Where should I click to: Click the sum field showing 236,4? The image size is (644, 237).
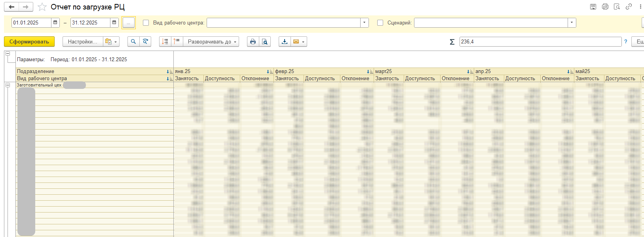pyautogui.click(x=540, y=41)
